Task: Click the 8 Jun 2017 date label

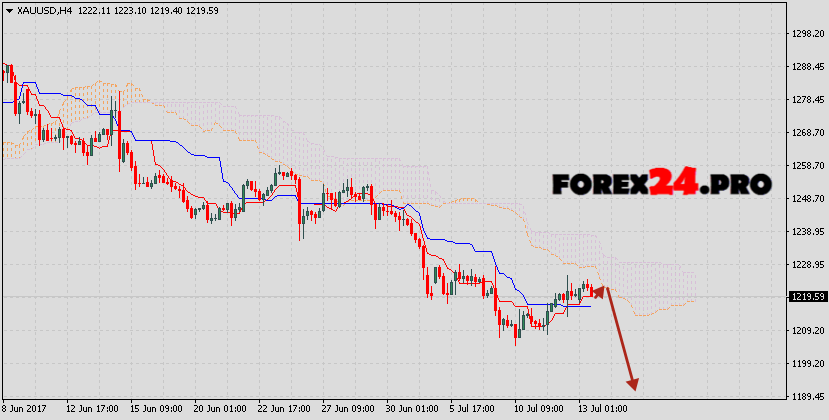Action: 27,409
